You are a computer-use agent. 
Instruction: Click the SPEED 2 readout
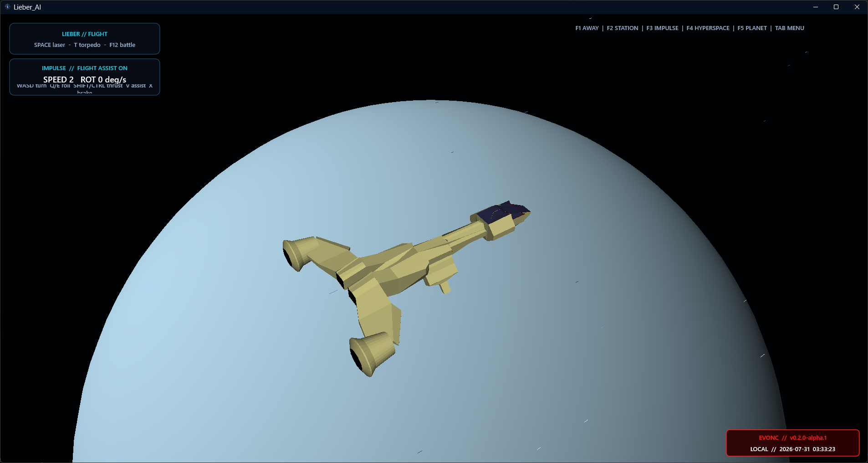point(58,80)
